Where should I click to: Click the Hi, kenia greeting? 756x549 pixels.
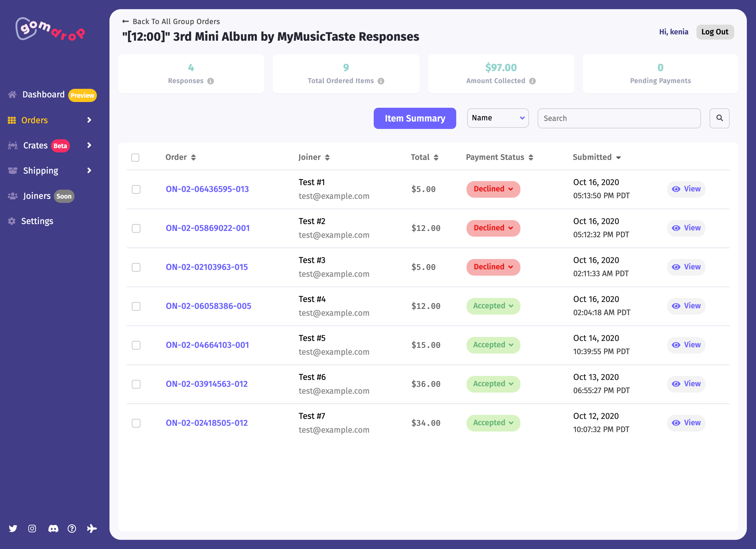[x=673, y=32]
